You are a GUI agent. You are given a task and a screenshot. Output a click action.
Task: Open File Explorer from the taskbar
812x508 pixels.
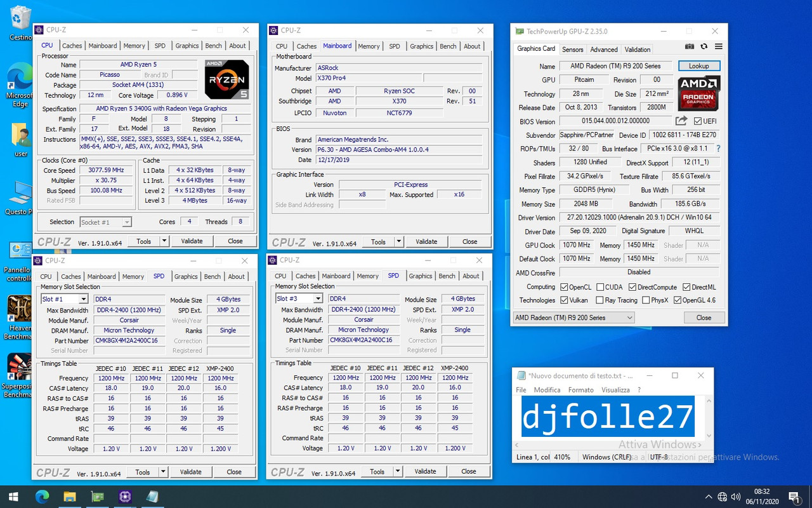click(70, 497)
